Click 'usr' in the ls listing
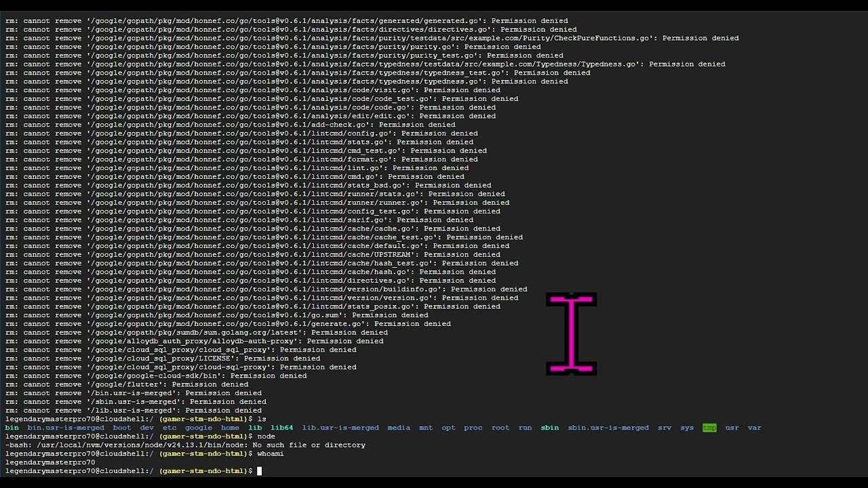The width and height of the screenshot is (868, 488). (732, 428)
